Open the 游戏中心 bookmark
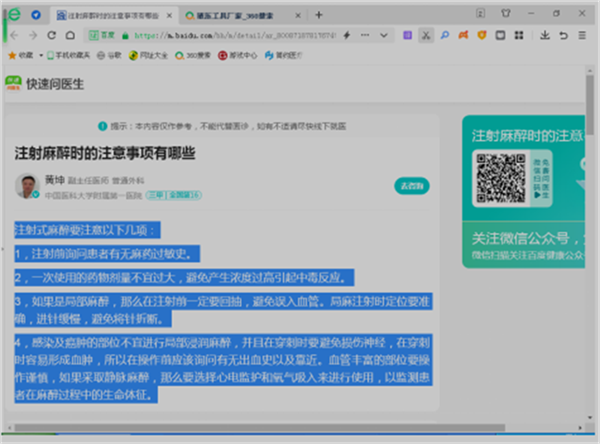Viewport: 600px width, 444px height. click(238, 56)
